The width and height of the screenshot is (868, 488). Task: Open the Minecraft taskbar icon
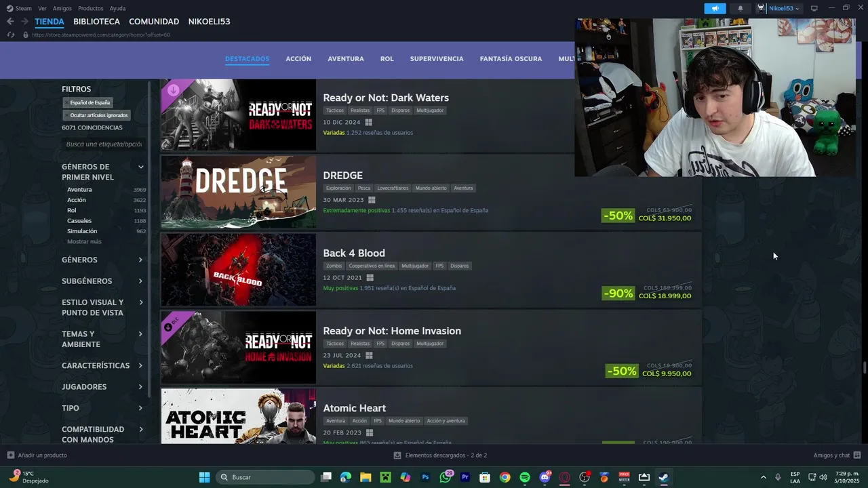385,477
